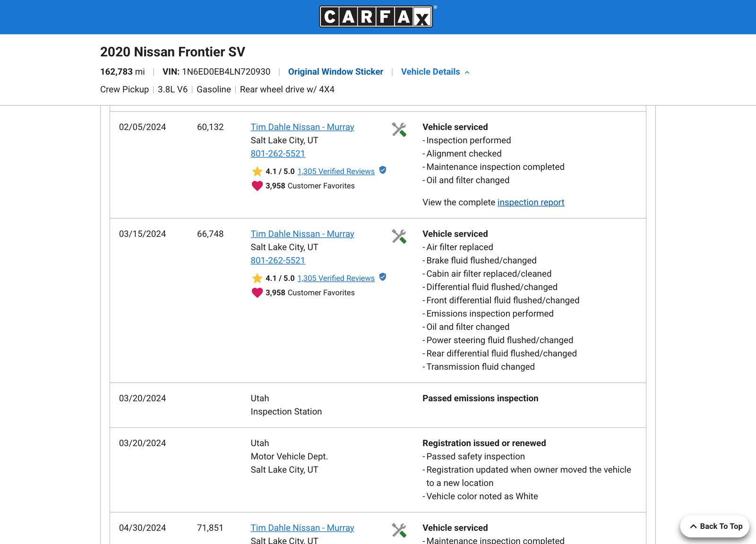Jump up with Back To Top button
756x544 pixels.
tap(715, 527)
